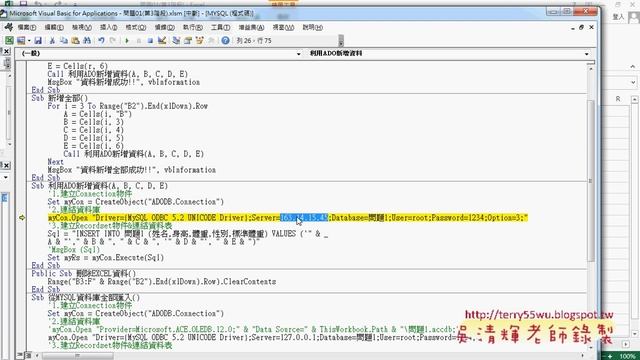The height and width of the screenshot is (360, 640).
Task: Click Excel vertical scrollbar up arrow
Action: click(x=634, y=99)
